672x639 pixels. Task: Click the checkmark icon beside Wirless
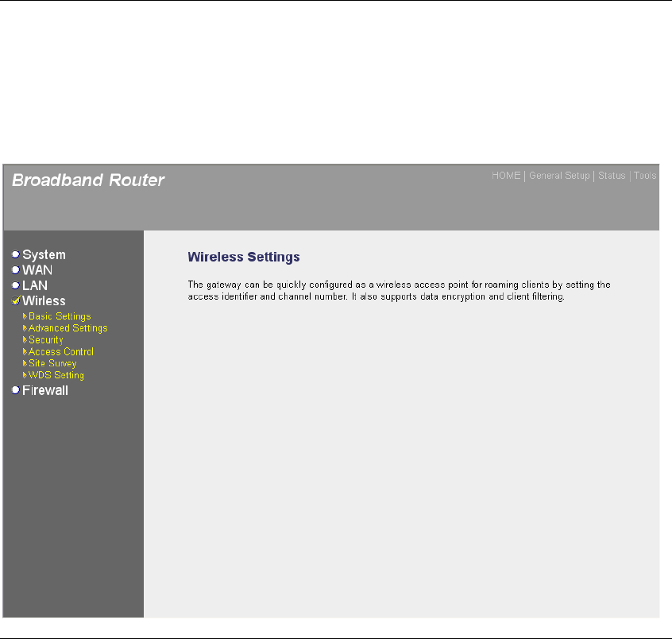point(16,300)
